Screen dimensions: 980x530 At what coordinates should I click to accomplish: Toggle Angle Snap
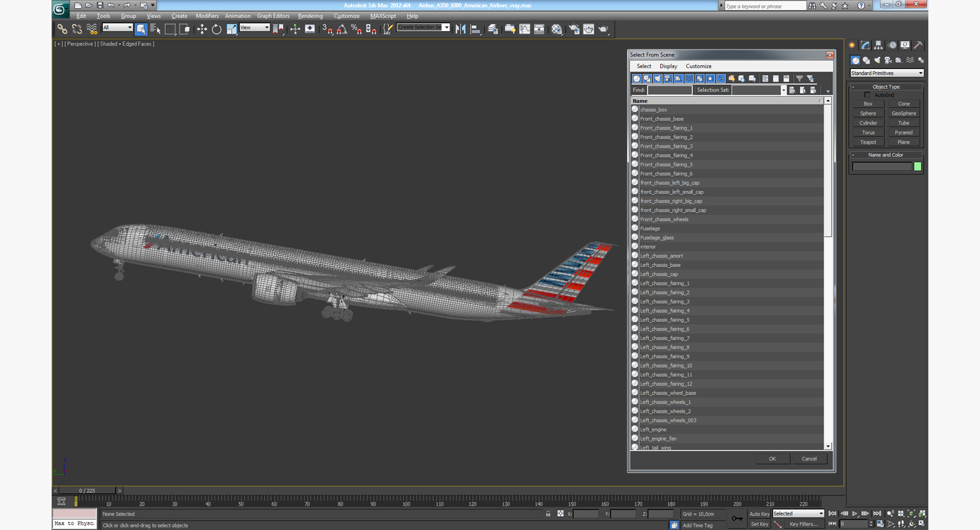[x=342, y=29]
